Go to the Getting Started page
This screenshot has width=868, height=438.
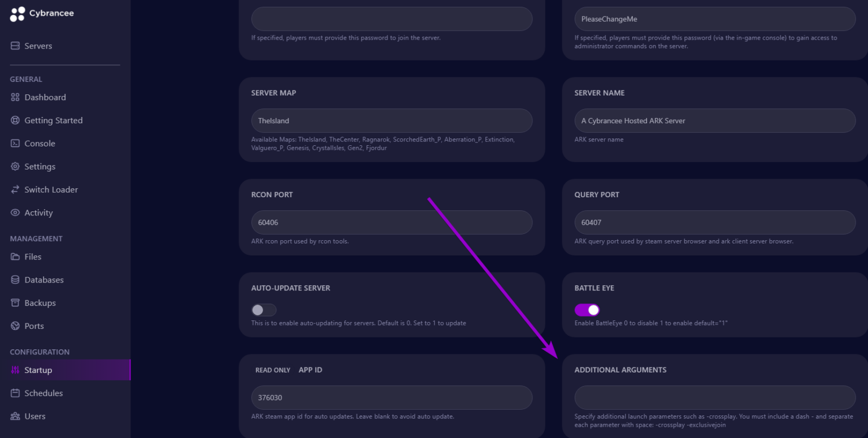[x=53, y=120]
